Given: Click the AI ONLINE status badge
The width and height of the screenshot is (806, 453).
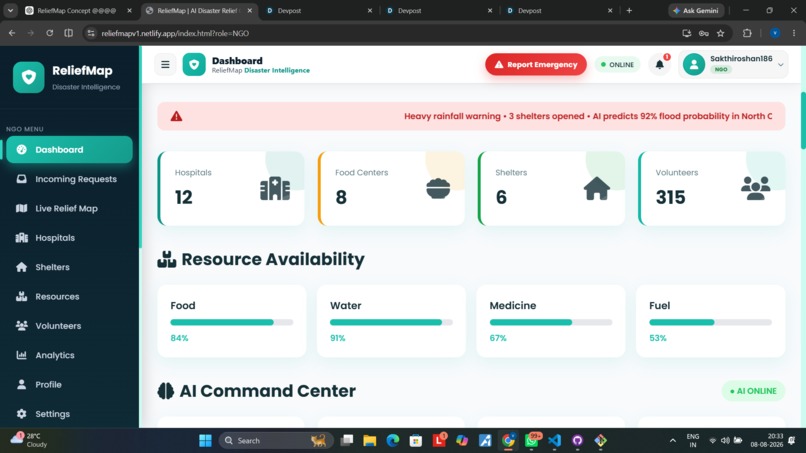Looking at the screenshot, I should pyautogui.click(x=754, y=391).
